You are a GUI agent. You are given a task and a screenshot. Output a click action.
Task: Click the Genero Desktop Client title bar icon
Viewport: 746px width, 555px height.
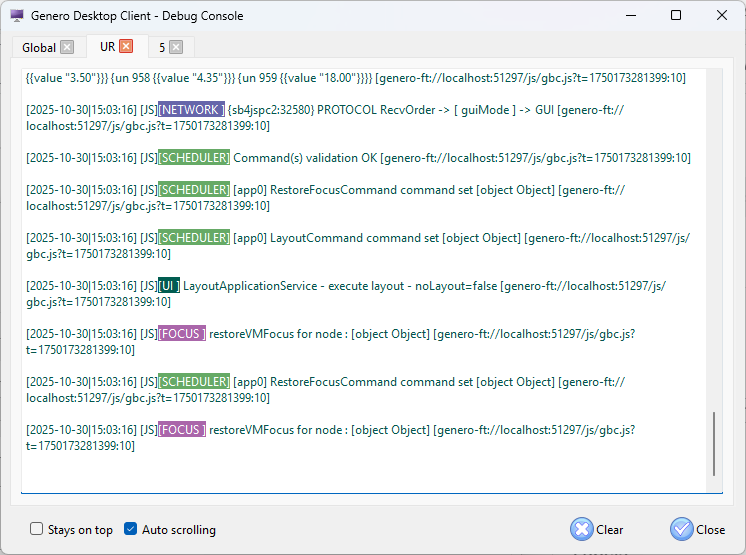17,16
